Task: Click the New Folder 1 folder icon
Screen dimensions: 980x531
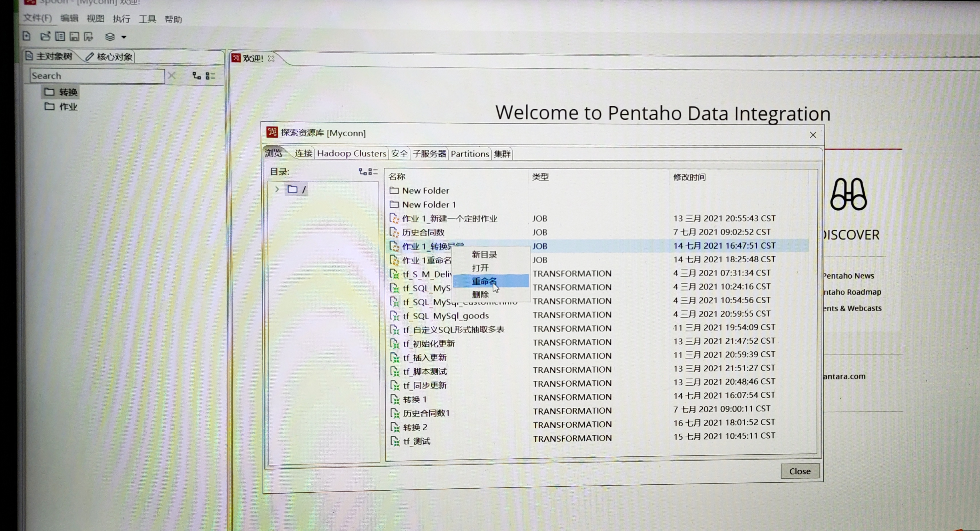Action: pyautogui.click(x=394, y=204)
